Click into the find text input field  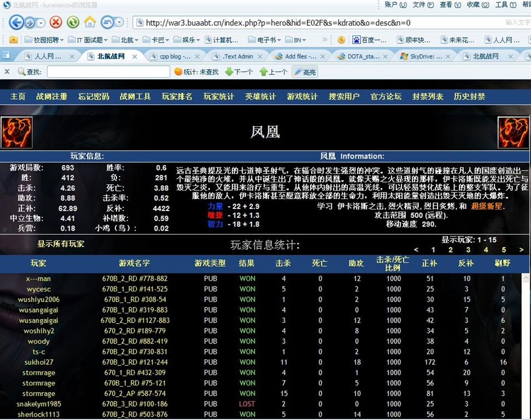[x=108, y=72]
